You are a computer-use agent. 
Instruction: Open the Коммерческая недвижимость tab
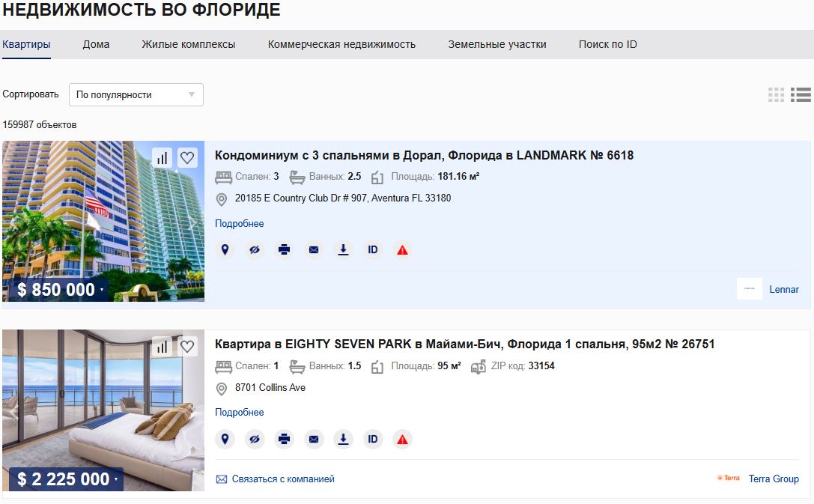[341, 45]
